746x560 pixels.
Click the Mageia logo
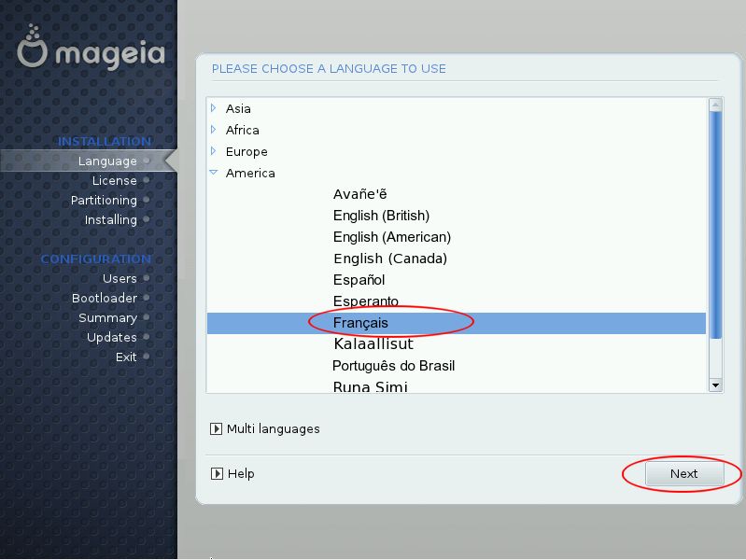click(91, 49)
